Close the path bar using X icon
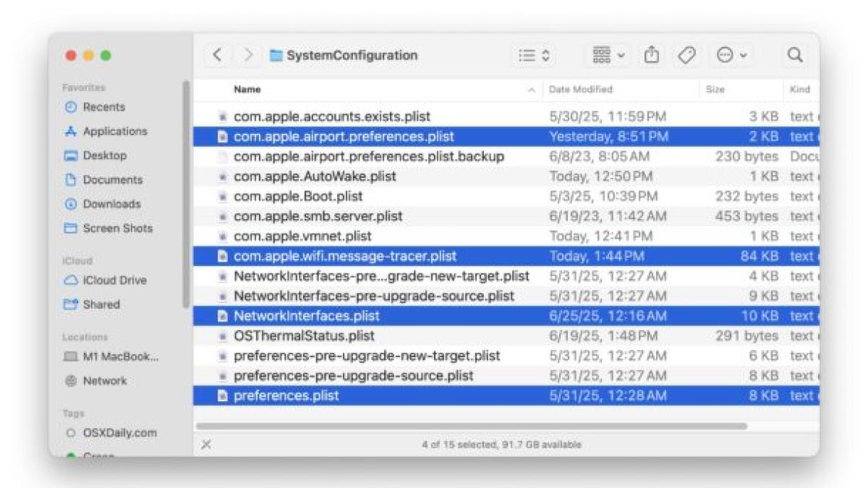Screen dimensions: 868x488 coord(206,445)
